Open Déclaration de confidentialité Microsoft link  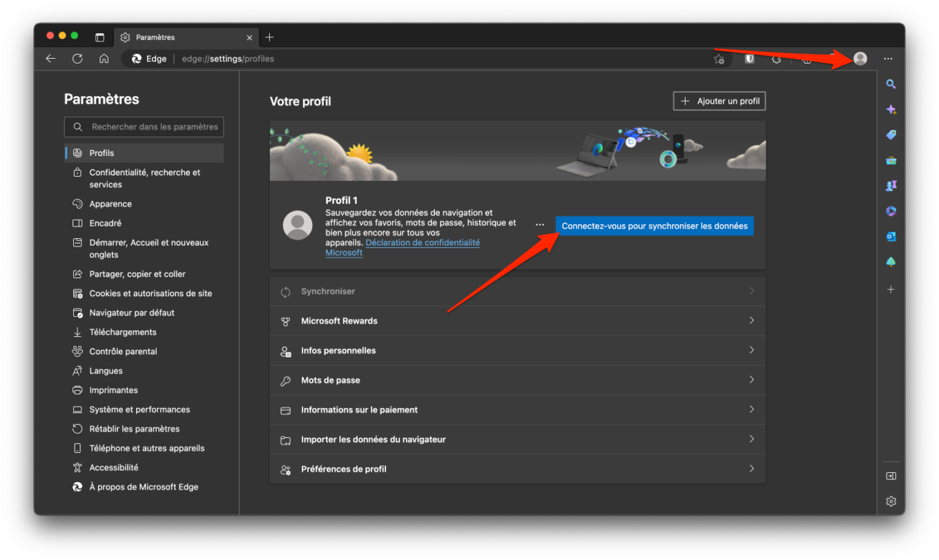[403, 248]
